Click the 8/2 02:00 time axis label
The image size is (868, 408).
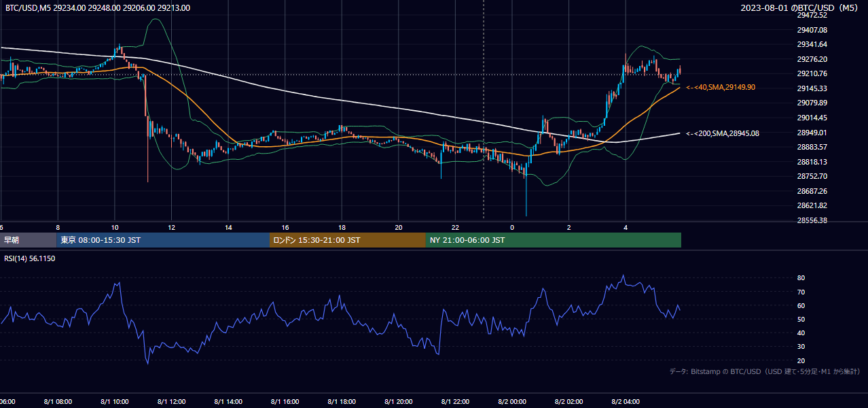[569, 402]
